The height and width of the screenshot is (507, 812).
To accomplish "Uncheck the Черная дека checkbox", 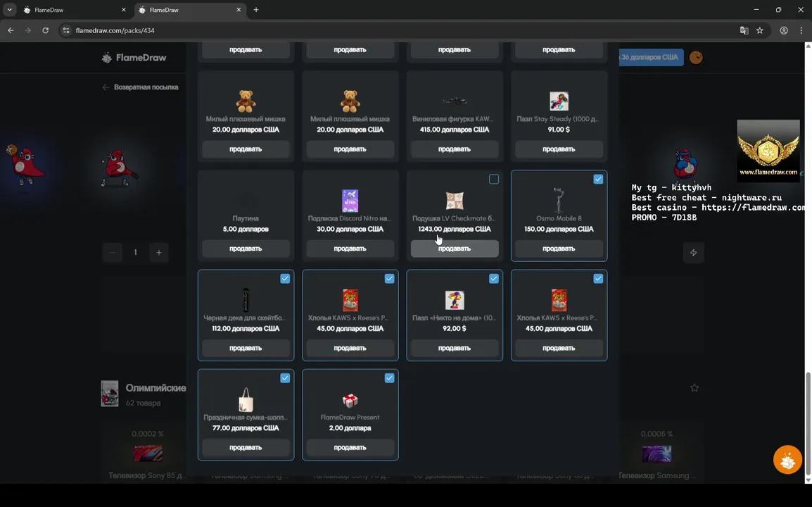I will 285,278.
